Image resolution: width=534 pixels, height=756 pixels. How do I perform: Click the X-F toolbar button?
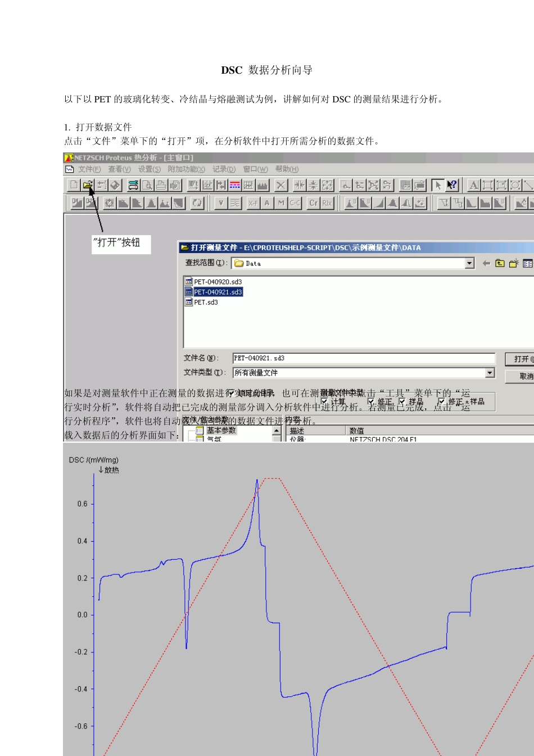pyautogui.click(x=254, y=202)
